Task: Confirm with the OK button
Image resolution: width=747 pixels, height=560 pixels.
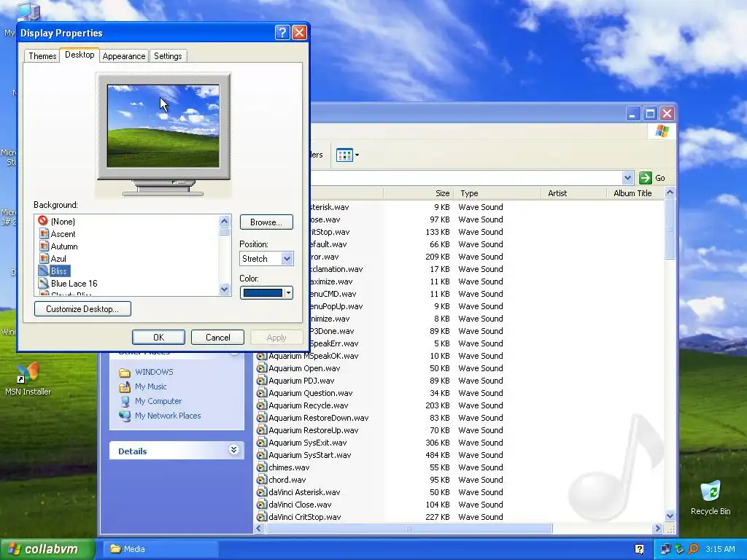Action: coord(158,337)
